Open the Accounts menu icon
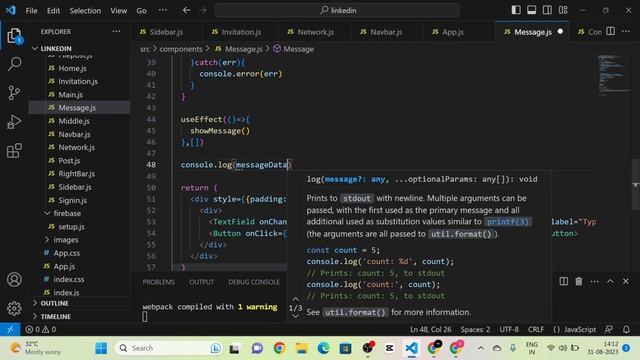The image size is (640, 360). [x=14, y=280]
